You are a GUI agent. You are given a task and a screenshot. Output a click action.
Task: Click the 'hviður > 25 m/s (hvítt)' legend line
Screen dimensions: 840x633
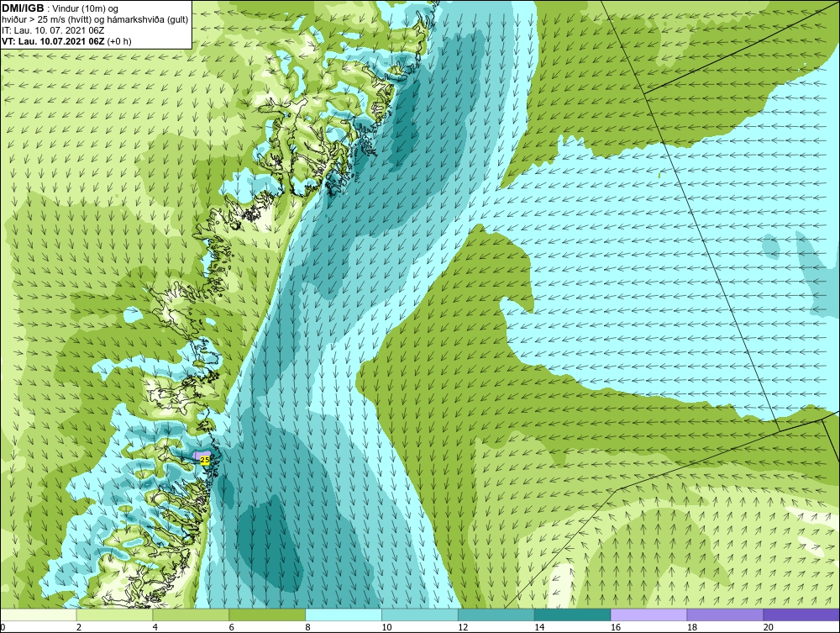click(x=94, y=20)
